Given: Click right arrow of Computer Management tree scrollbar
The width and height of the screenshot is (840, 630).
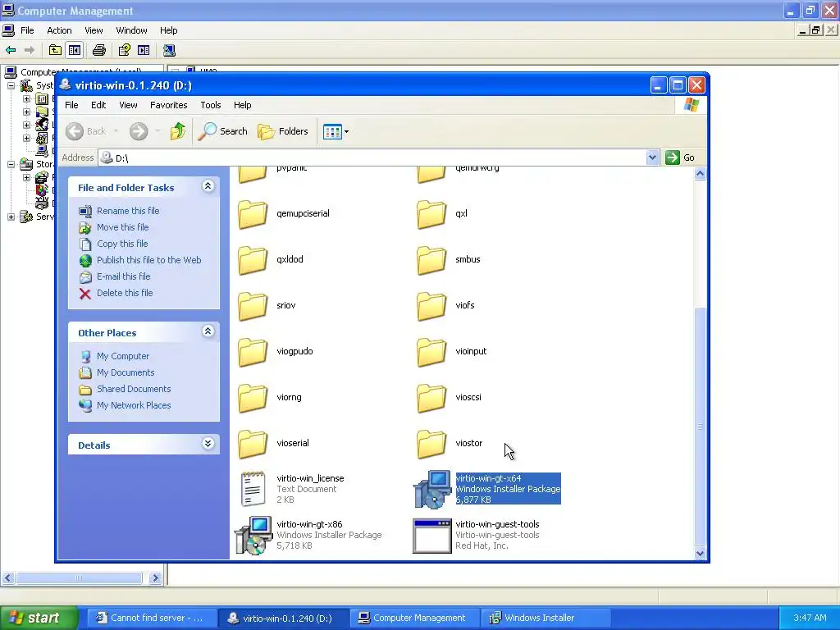Looking at the screenshot, I should point(155,578).
